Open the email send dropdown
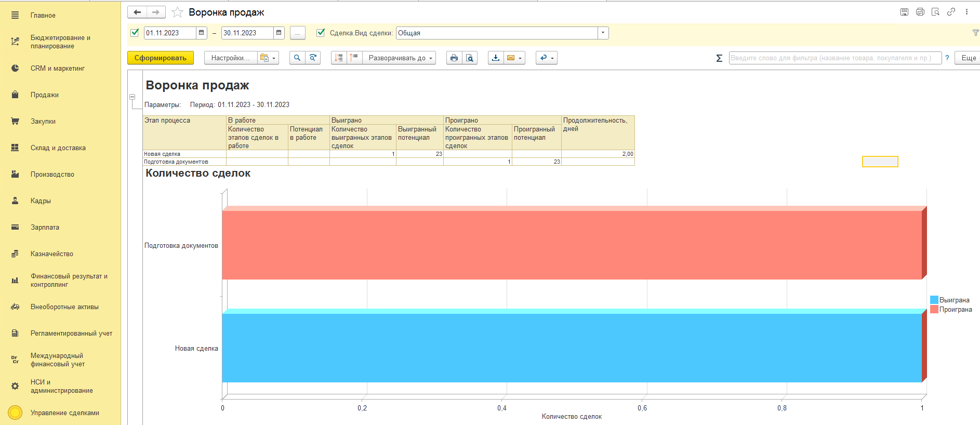 (514, 58)
